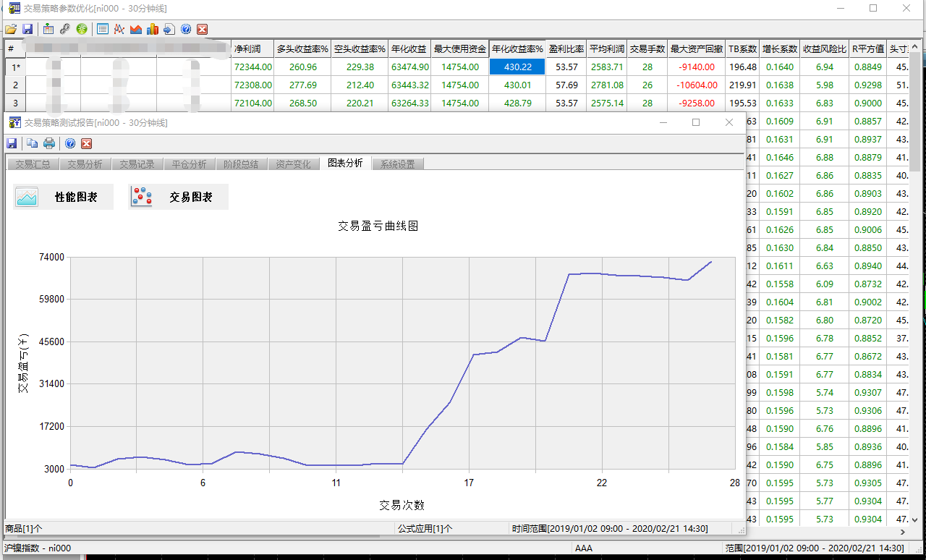Open the line chart icon in optimizer toolbar
The height and width of the screenshot is (560, 926).
coord(119,29)
